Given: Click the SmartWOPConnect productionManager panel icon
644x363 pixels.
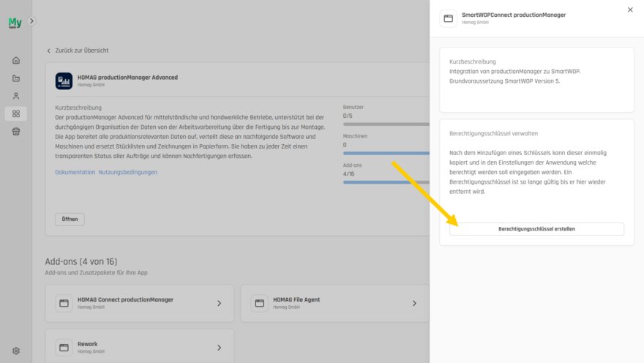Looking at the screenshot, I should click(x=448, y=18).
